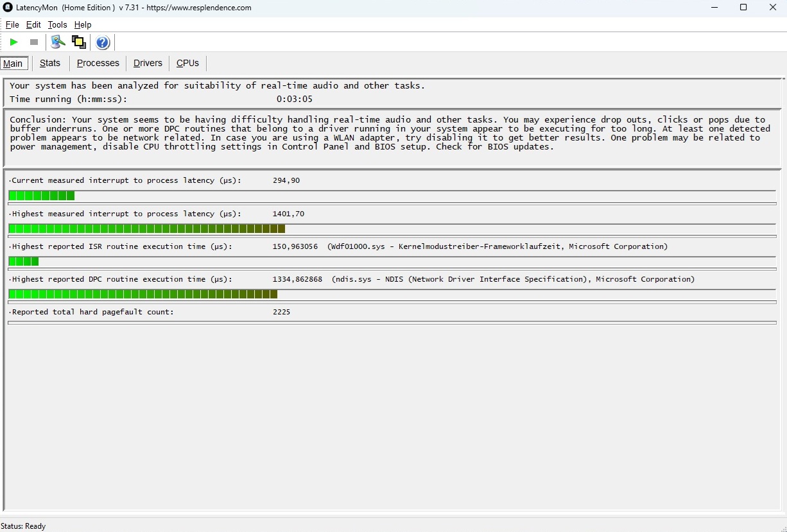Viewport: 787px width, 532px height.
Task: Maximize the LatencyMon window
Action: [x=743, y=8]
